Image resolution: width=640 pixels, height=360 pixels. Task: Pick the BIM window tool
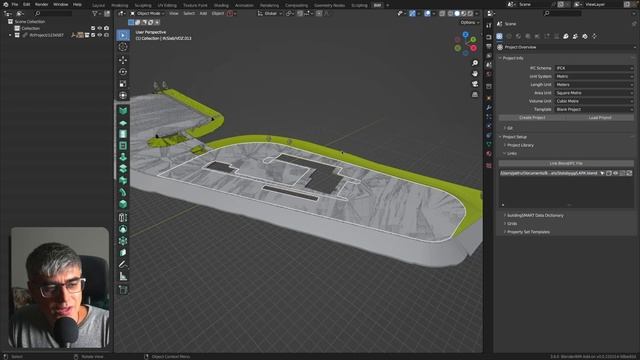pos(123,146)
